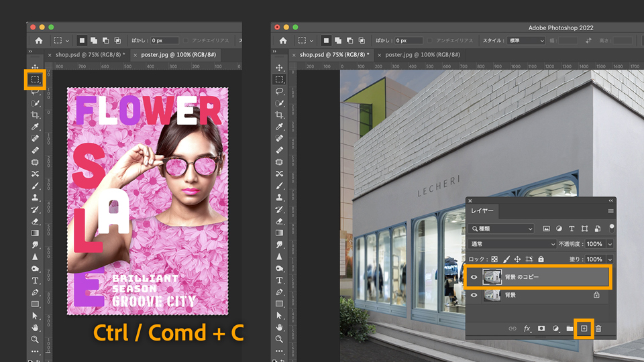Hide the 背景 のコピー layer
Image resolution: width=644 pixels, height=362 pixels.
(474, 277)
